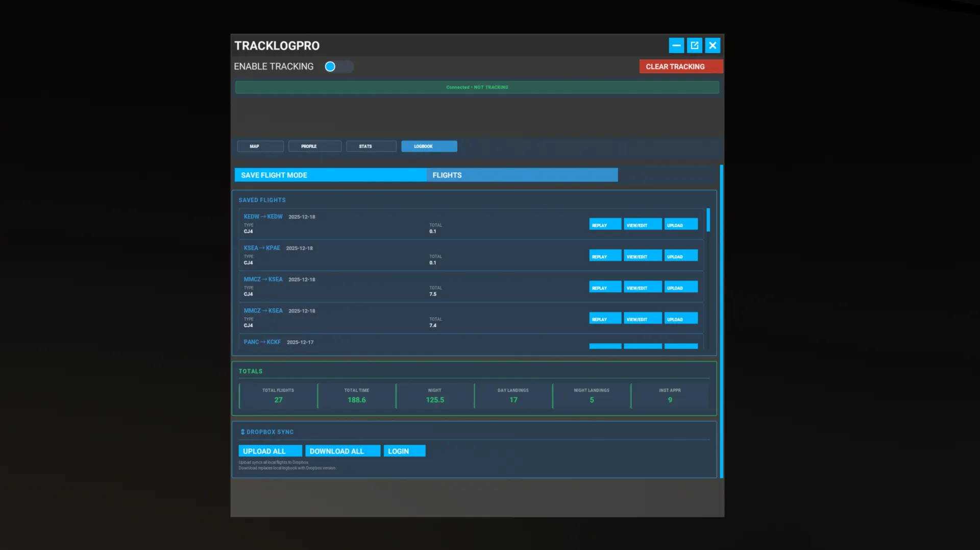Click the Clear Tracking button
The width and height of the screenshot is (980, 550).
[x=680, y=66]
